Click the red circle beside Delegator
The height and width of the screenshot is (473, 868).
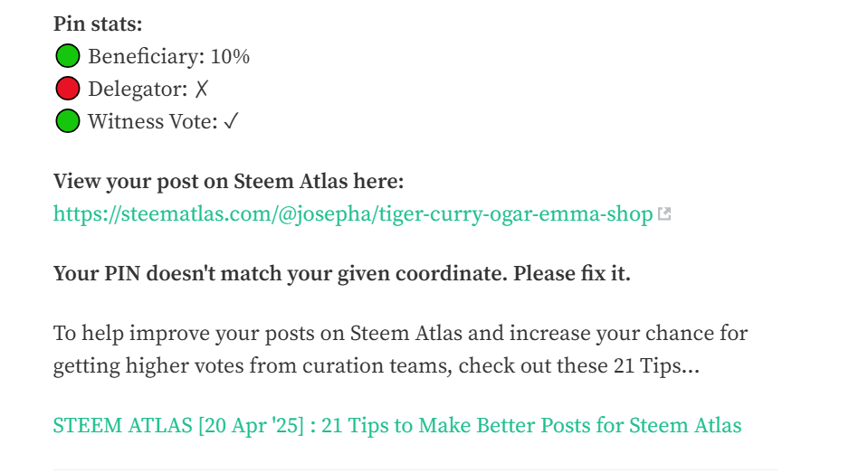coord(68,89)
